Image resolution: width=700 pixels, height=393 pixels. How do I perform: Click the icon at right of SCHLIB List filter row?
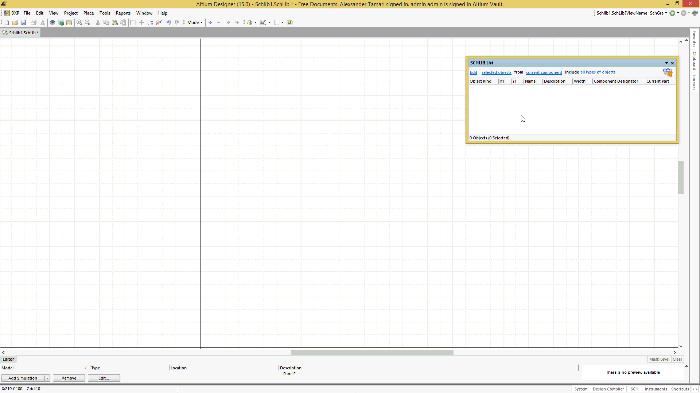point(668,72)
